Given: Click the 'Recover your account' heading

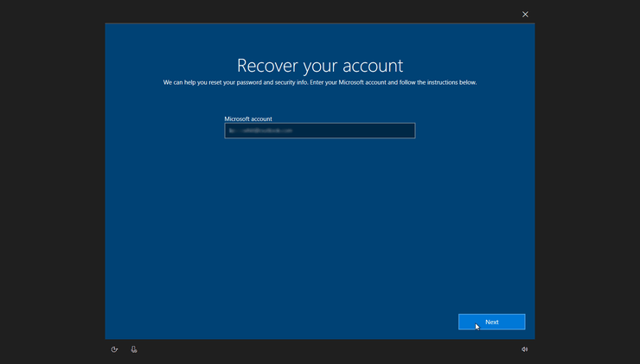Looking at the screenshot, I should click(320, 66).
